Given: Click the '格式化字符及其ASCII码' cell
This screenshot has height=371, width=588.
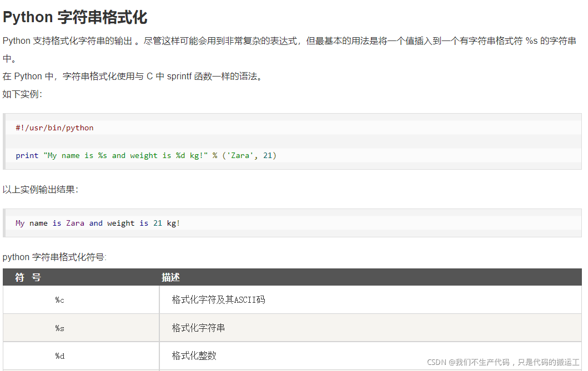Looking at the screenshot, I should [x=370, y=300].
